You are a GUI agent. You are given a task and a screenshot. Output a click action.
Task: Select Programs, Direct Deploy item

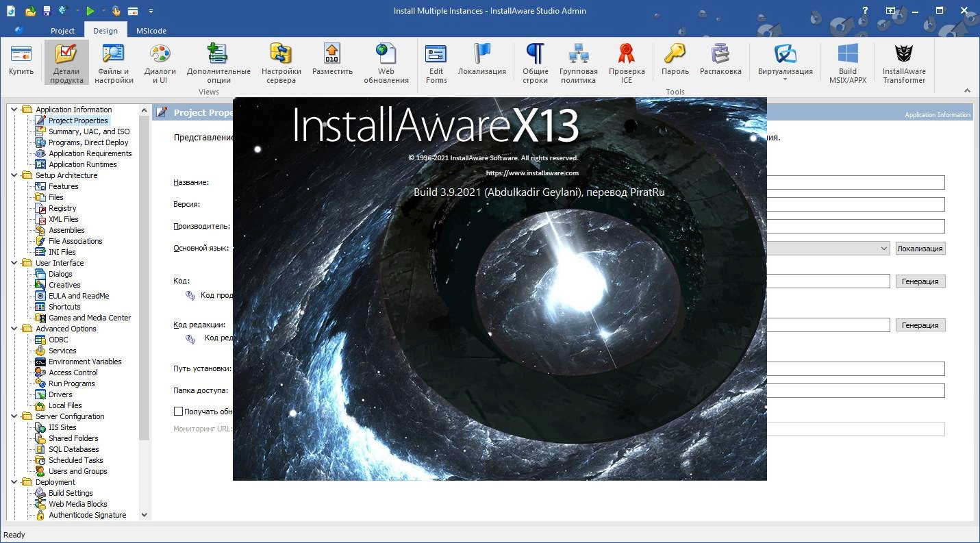click(x=88, y=142)
